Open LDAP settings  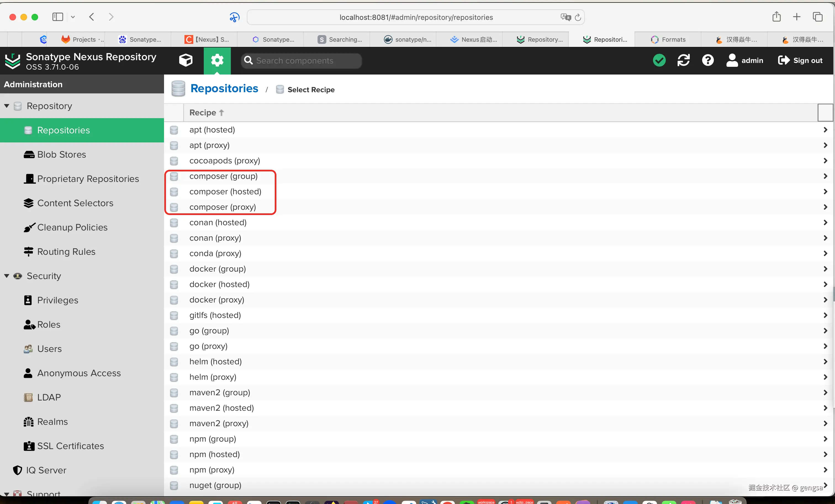82,397
